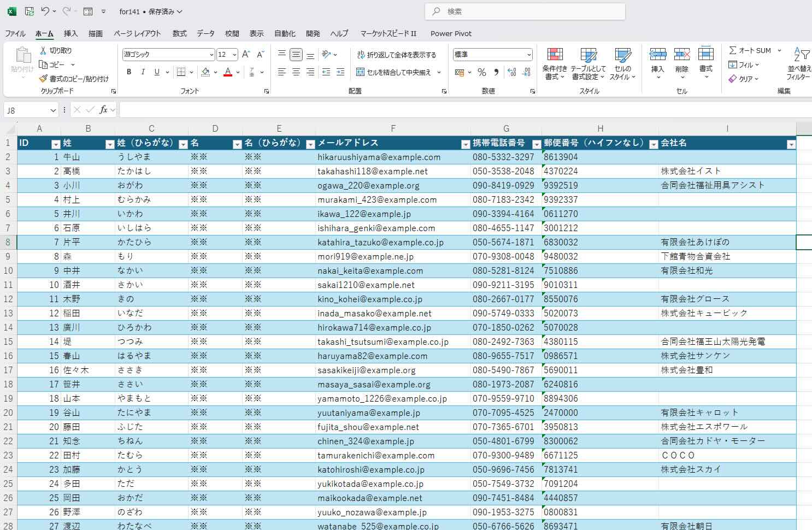Switch to the データ tab
The image size is (812, 530).
[206, 33]
